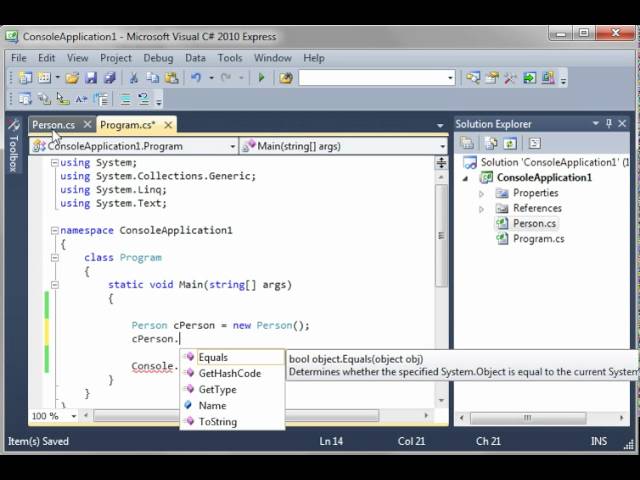Comment out the selected lines icon
Viewport: 640px width, 480px height.
[x=125, y=99]
